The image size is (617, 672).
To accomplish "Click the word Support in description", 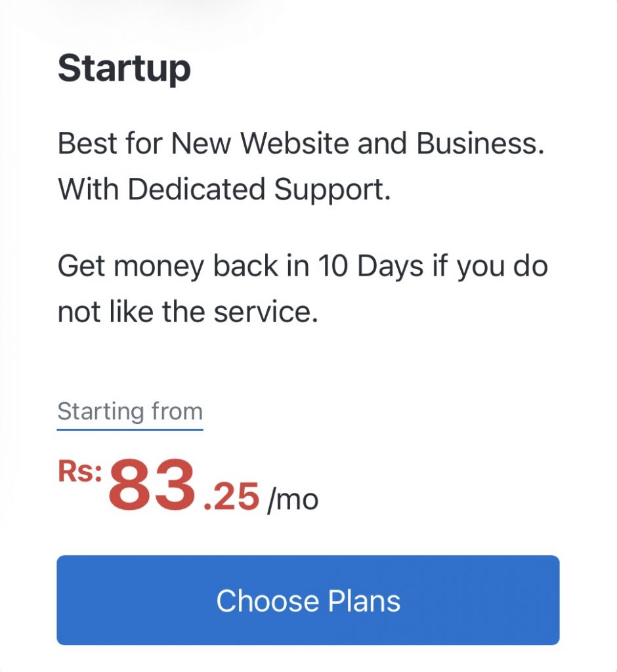I will 332,190.
